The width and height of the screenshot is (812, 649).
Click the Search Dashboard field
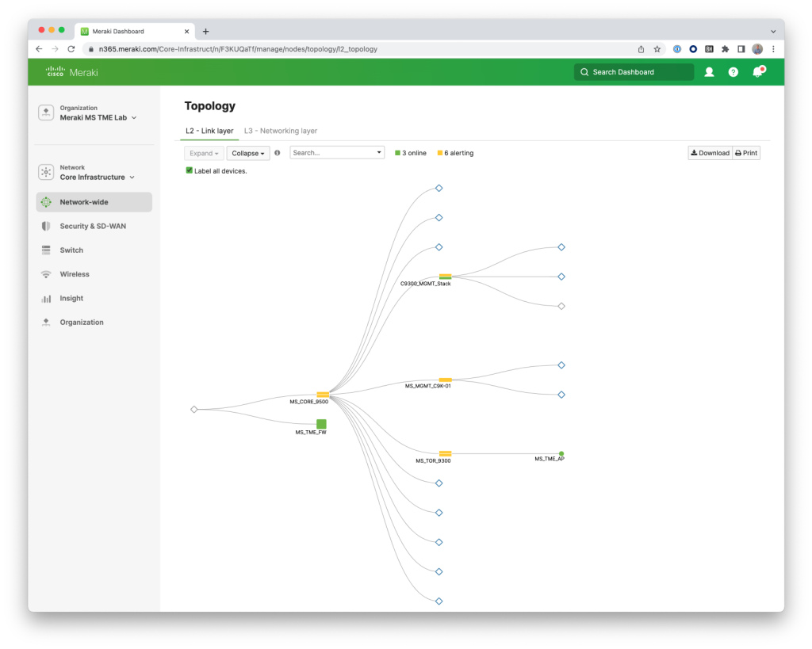coord(634,72)
